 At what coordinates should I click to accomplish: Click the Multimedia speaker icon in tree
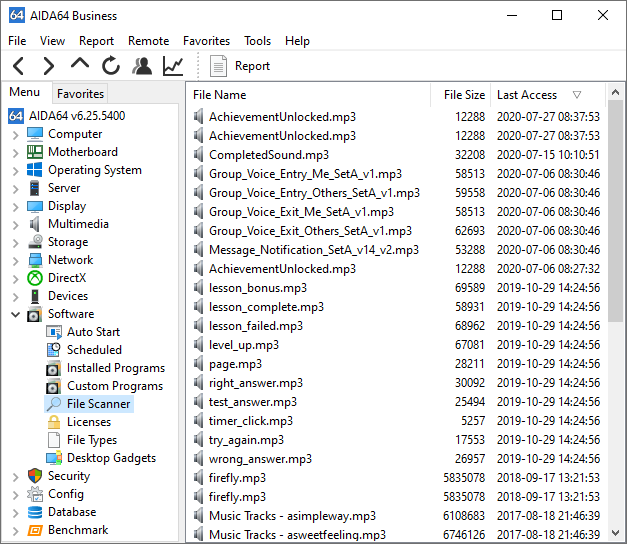[35, 224]
